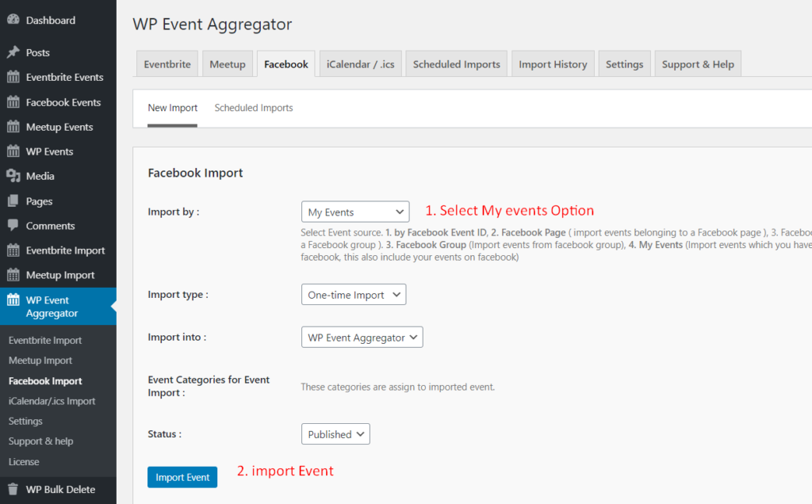Switch to the Eventbrite tab
This screenshot has width=812, height=504.
tap(167, 64)
